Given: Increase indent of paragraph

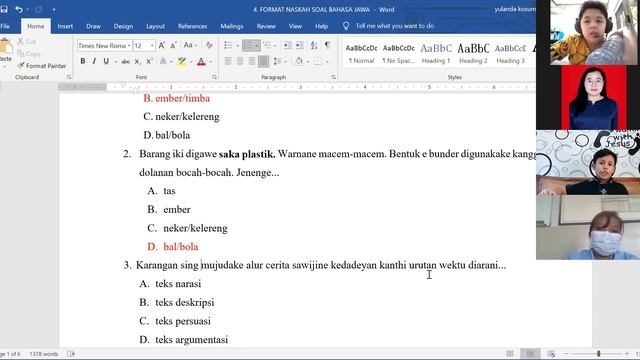Looking at the screenshot, I should (300, 45).
